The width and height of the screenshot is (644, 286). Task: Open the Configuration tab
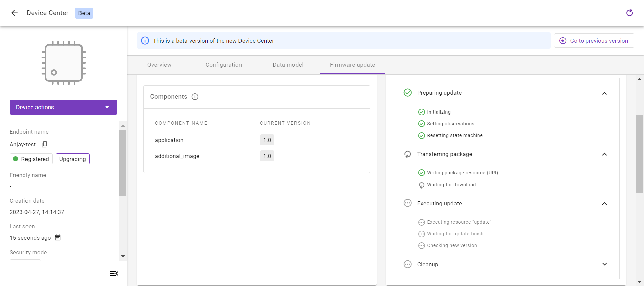tap(224, 65)
